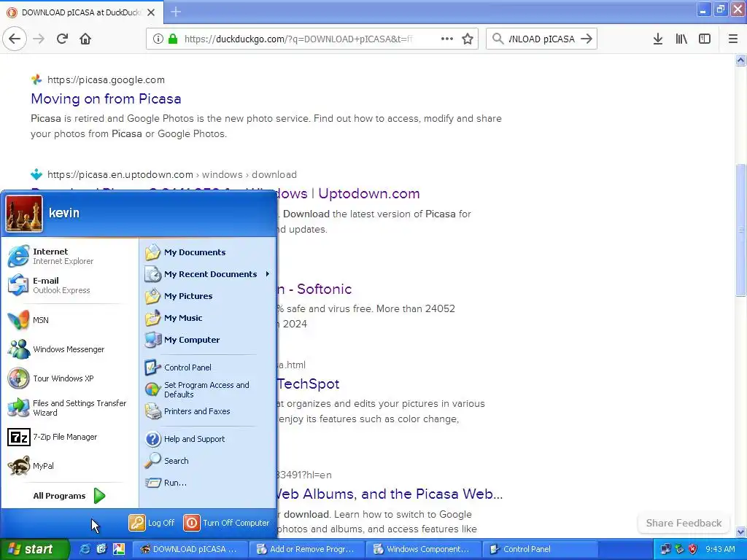Launch Windows Messenger
The height and width of the screenshot is (560, 747).
click(x=69, y=349)
